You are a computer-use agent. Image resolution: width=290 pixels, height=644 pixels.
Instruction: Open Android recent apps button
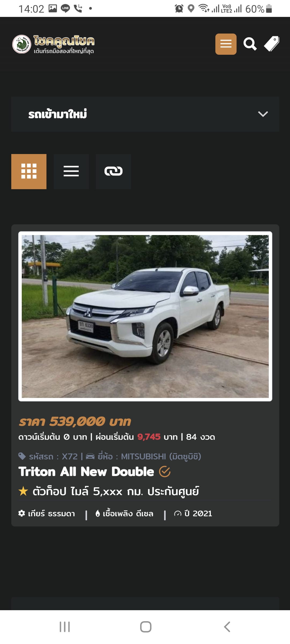(65, 627)
